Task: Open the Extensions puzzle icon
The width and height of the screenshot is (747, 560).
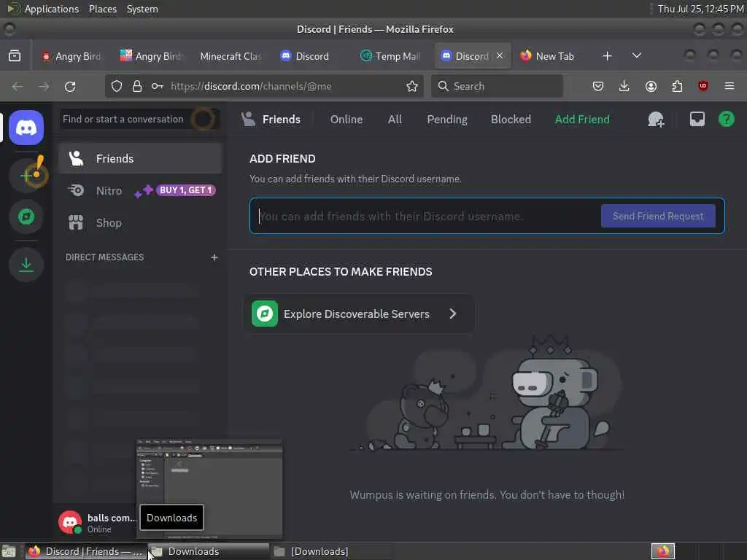Action: [x=677, y=86]
